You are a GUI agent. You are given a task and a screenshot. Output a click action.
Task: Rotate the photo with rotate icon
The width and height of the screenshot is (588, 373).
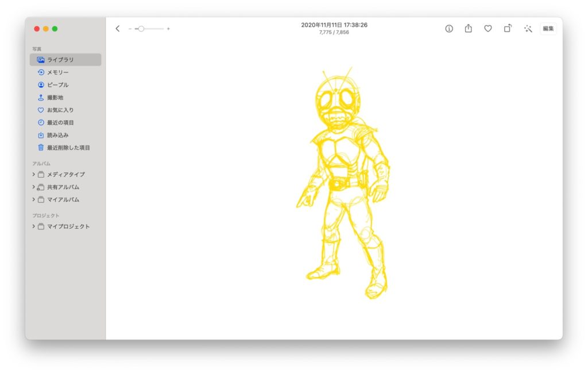508,28
